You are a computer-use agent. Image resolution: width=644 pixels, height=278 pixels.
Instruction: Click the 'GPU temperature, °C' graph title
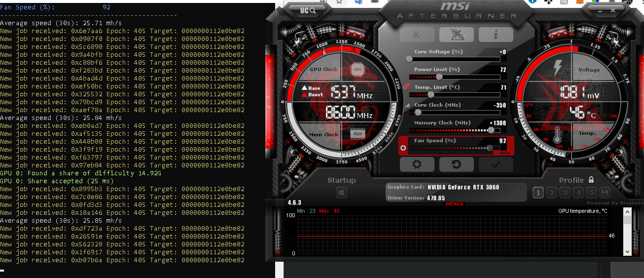tap(582, 211)
